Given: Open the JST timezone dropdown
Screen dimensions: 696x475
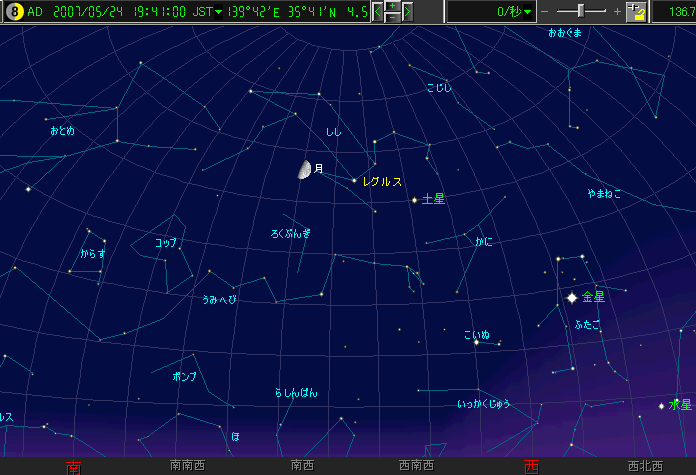Looking at the screenshot, I should pyautogui.click(x=219, y=12).
